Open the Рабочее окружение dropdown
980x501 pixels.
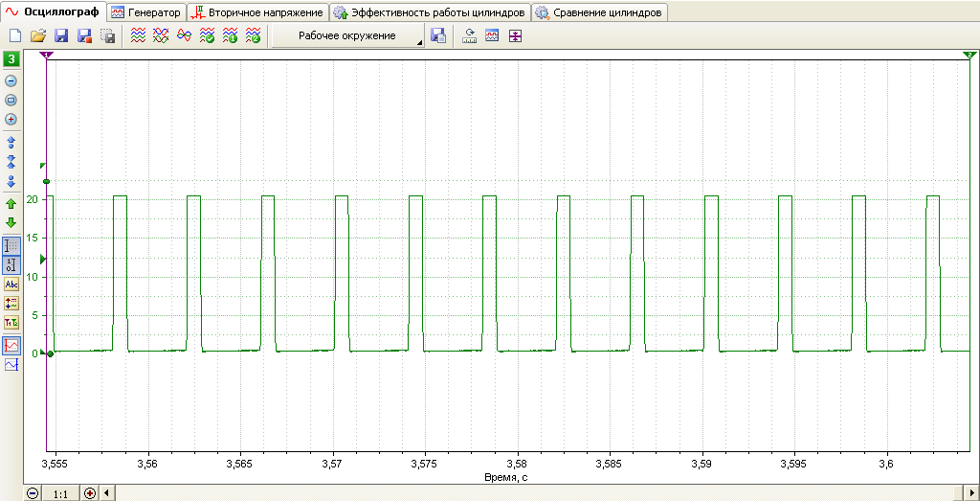(x=347, y=36)
